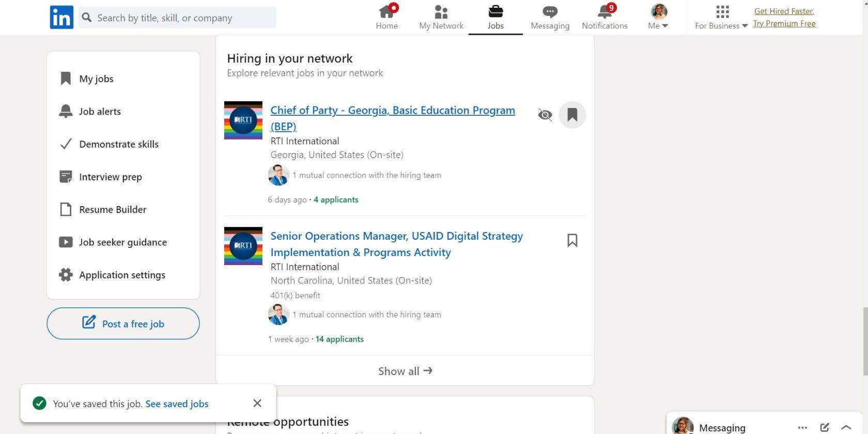The width and height of the screenshot is (868, 434).
Task: Open the My Network icon
Action: pos(441,11)
